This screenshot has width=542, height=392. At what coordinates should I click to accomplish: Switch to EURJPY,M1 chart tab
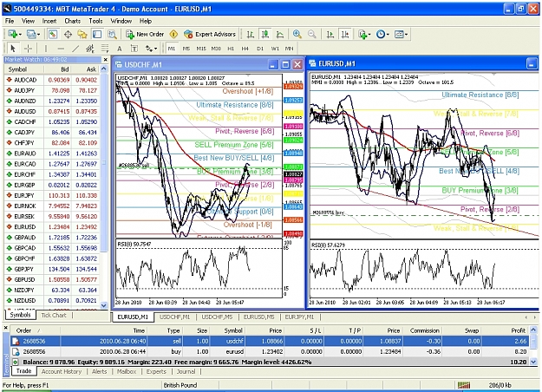(x=299, y=317)
